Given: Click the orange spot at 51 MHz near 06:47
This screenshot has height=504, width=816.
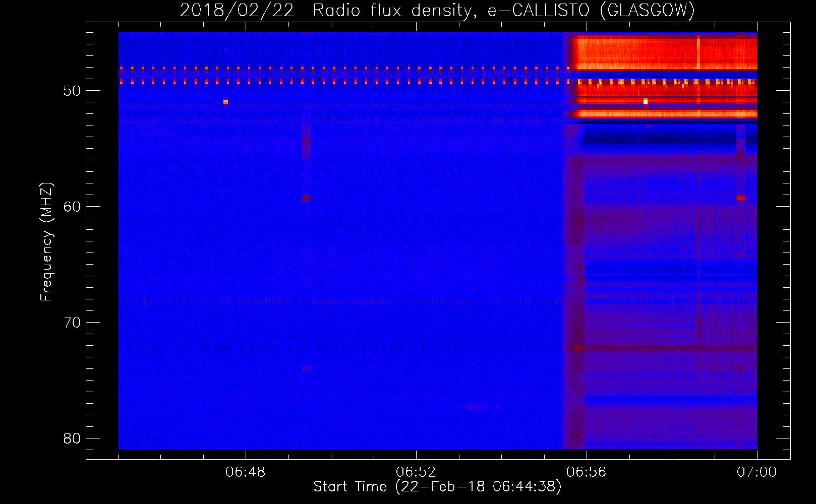Looking at the screenshot, I should (225, 102).
